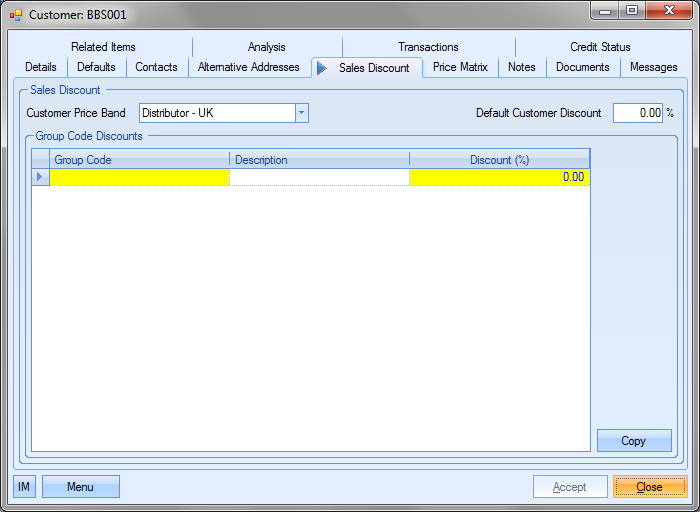The height and width of the screenshot is (512, 700).
Task: Switch to the Defaults tab
Action: pos(97,67)
